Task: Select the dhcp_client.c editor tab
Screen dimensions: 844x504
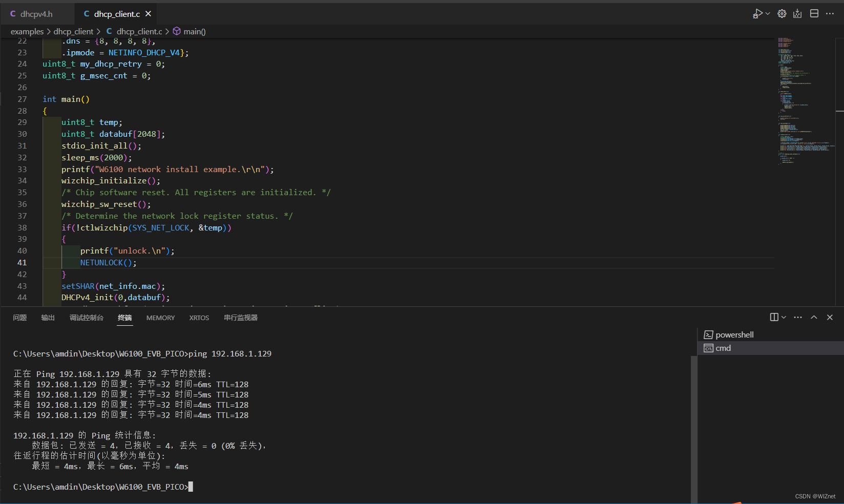Action: tap(116, 14)
